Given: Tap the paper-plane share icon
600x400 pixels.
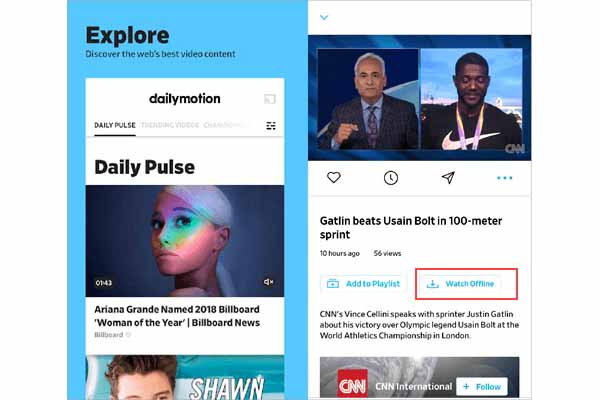Looking at the screenshot, I should [448, 177].
